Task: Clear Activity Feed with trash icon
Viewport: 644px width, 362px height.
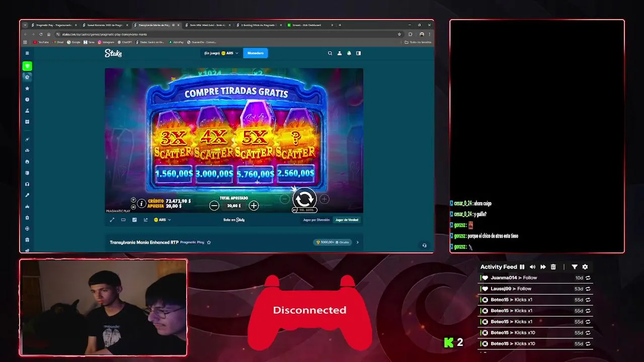Action: point(553,267)
